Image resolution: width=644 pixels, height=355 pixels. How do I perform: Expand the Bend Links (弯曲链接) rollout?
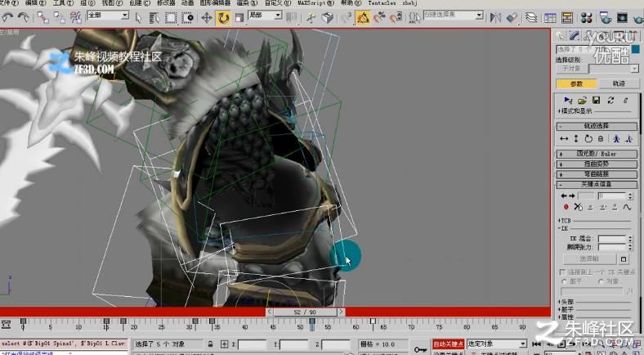coord(597,173)
